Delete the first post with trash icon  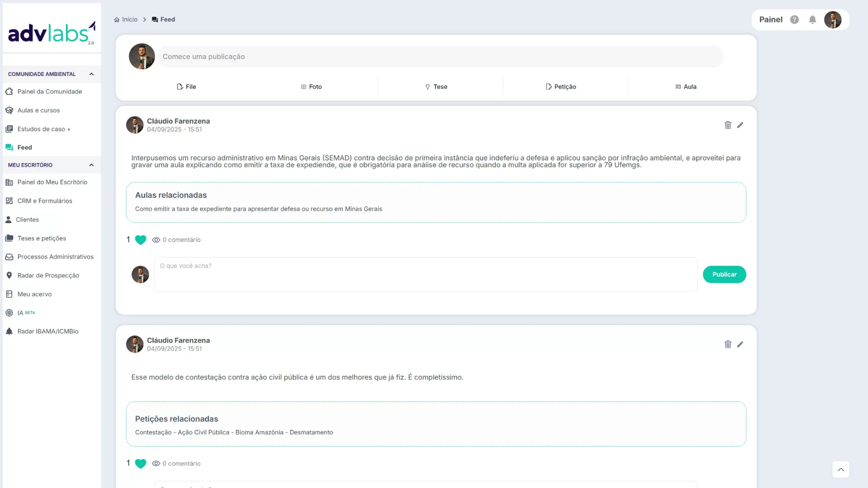point(728,125)
